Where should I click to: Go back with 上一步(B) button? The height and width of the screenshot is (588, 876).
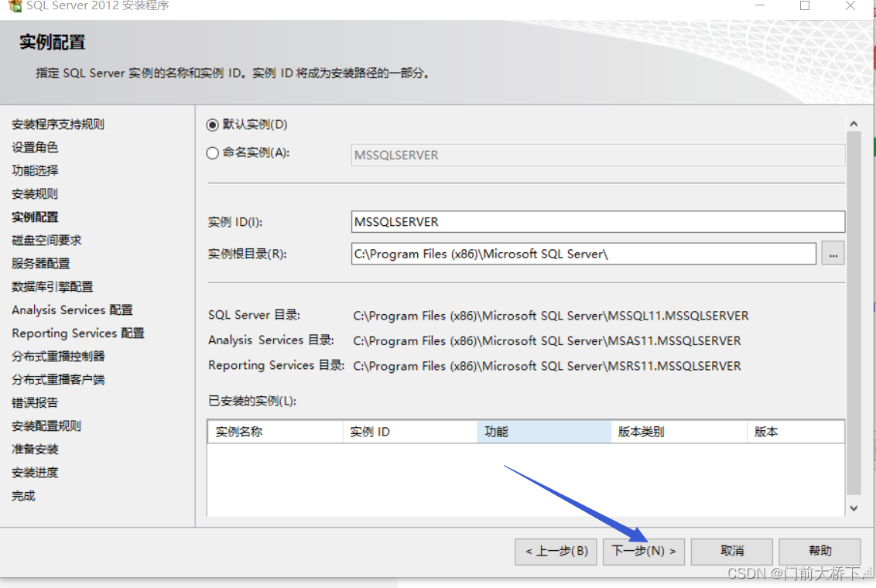click(556, 552)
